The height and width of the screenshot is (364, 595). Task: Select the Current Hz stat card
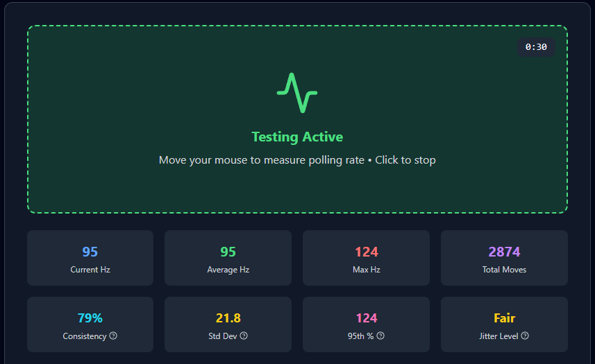point(90,258)
